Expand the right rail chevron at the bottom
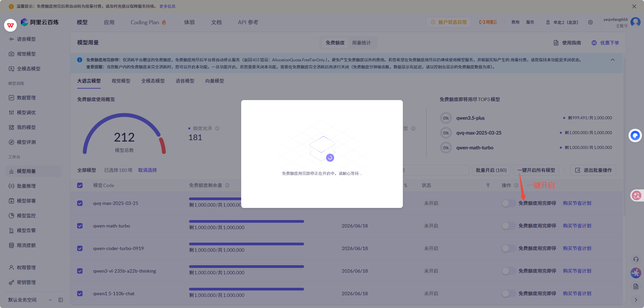Screen dimensions: 644x308 pyautogui.click(x=636, y=300)
